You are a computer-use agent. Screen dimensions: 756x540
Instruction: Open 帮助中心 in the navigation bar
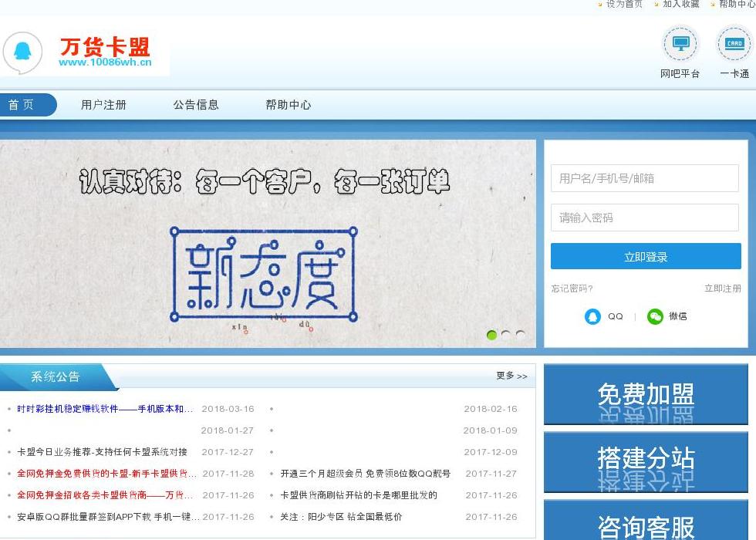(x=289, y=105)
